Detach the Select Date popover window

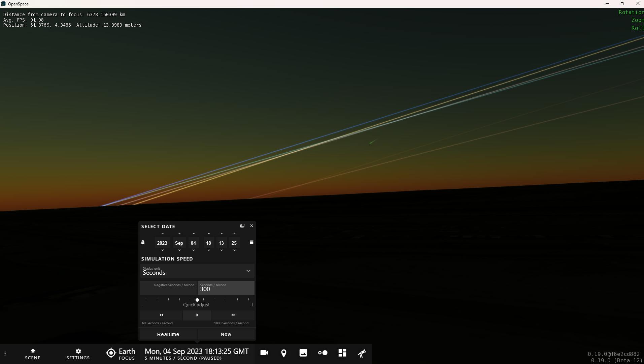(x=242, y=226)
